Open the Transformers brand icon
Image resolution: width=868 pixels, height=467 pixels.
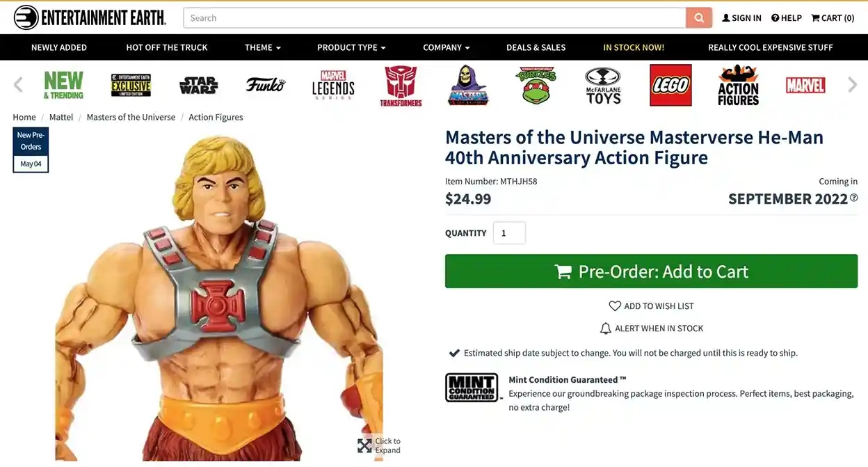[401, 85]
